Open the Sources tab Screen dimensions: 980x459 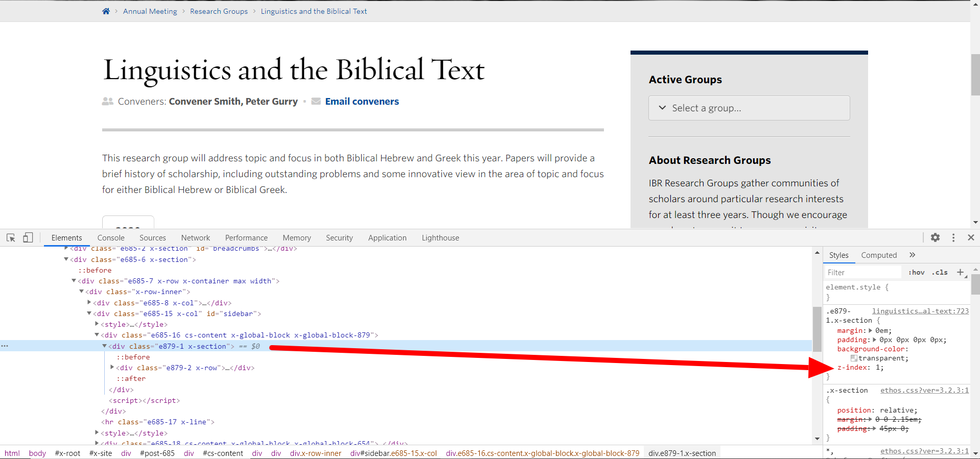click(x=153, y=238)
